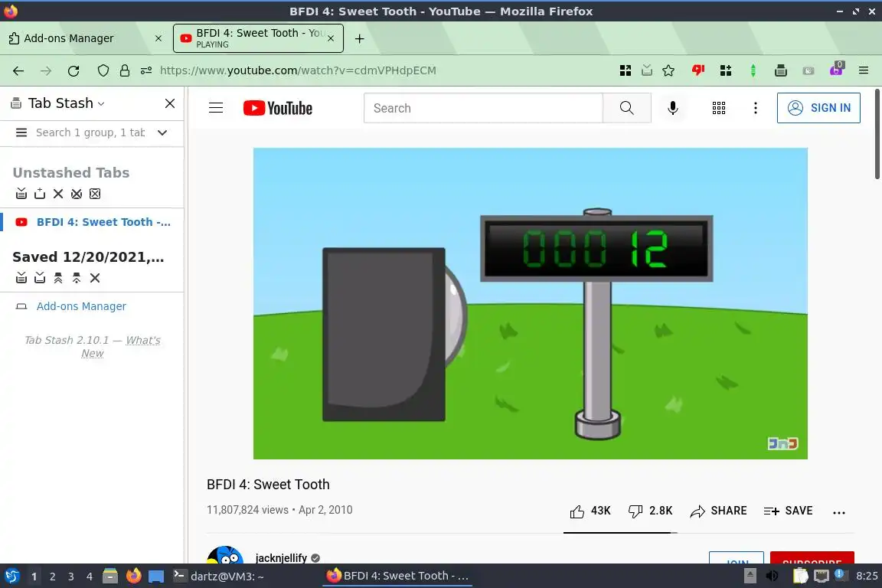Click the squares-plus extension icon in toolbar
Screen dimensions: 882x588
point(726,70)
